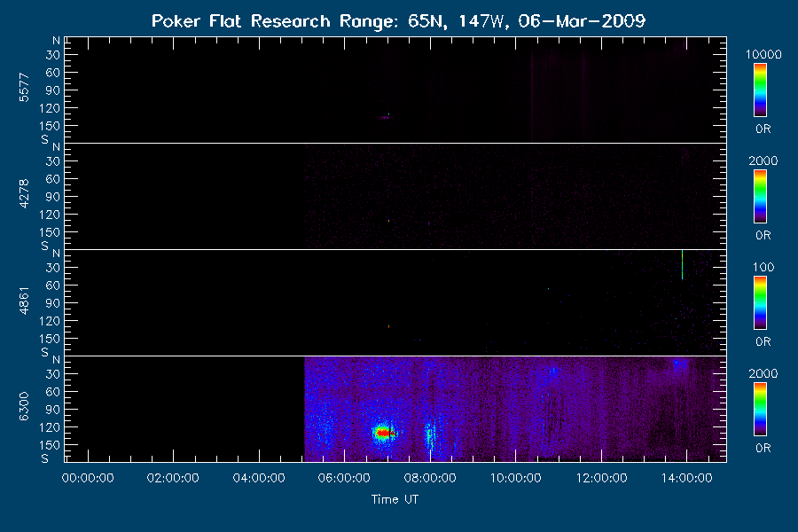Click the 02:00:00 time axis label

tap(173, 478)
